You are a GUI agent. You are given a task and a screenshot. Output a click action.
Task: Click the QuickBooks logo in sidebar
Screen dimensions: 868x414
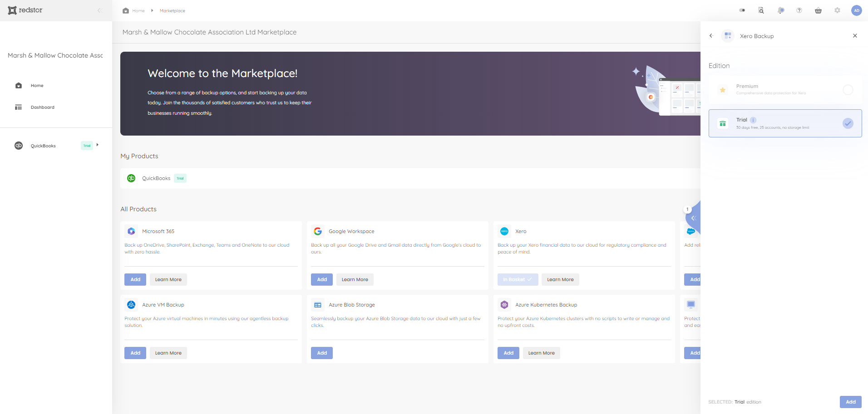19,146
